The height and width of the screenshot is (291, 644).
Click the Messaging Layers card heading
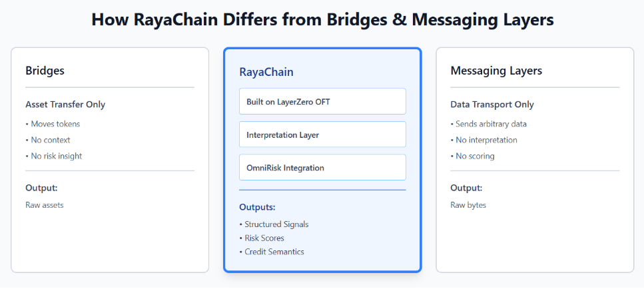pos(496,71)
